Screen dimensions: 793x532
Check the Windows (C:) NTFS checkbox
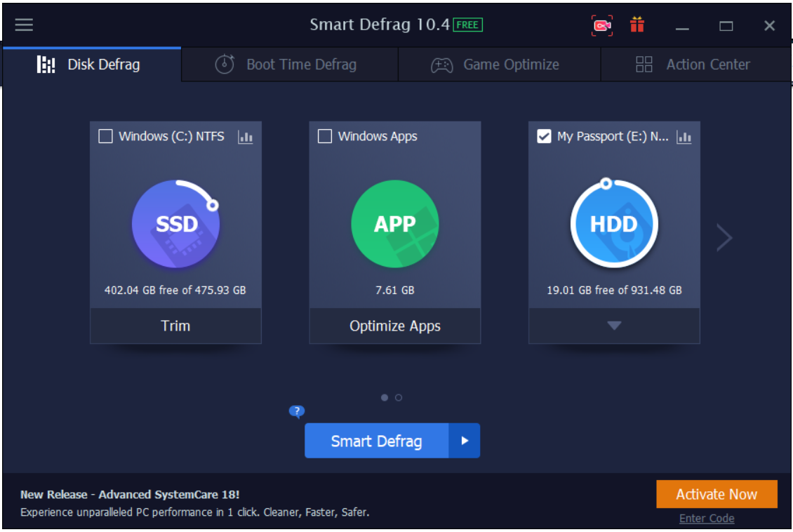[106, 137]
